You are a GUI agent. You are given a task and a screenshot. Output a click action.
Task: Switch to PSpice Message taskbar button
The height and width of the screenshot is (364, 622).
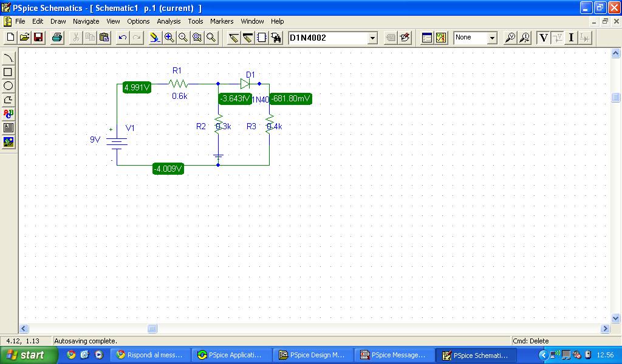(394, 355)
